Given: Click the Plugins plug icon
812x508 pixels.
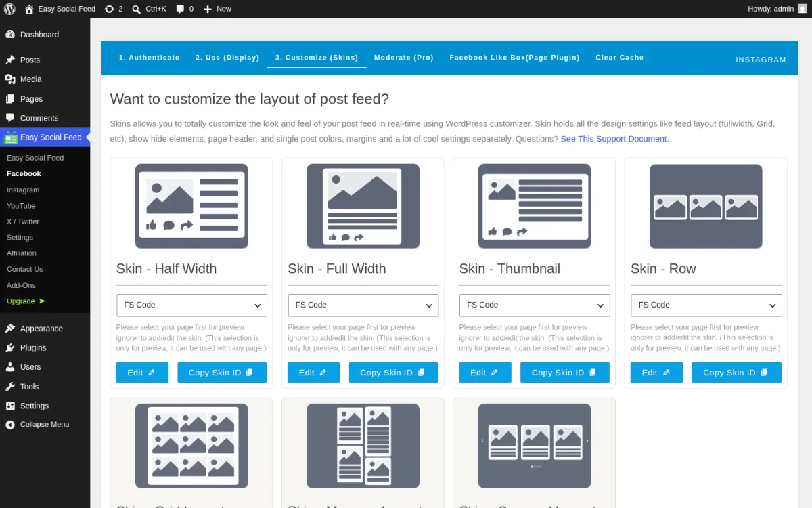Looking at the screenshot, I should pos(10,347).
